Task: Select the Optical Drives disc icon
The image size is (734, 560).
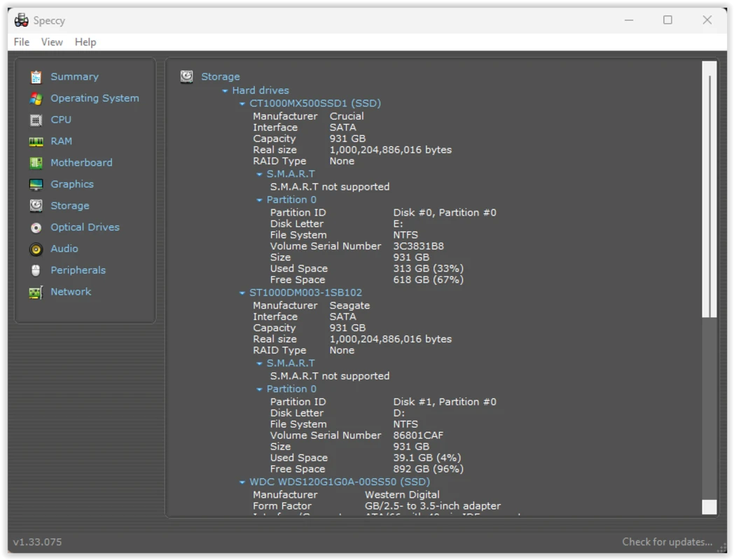Action: point(36,227)
